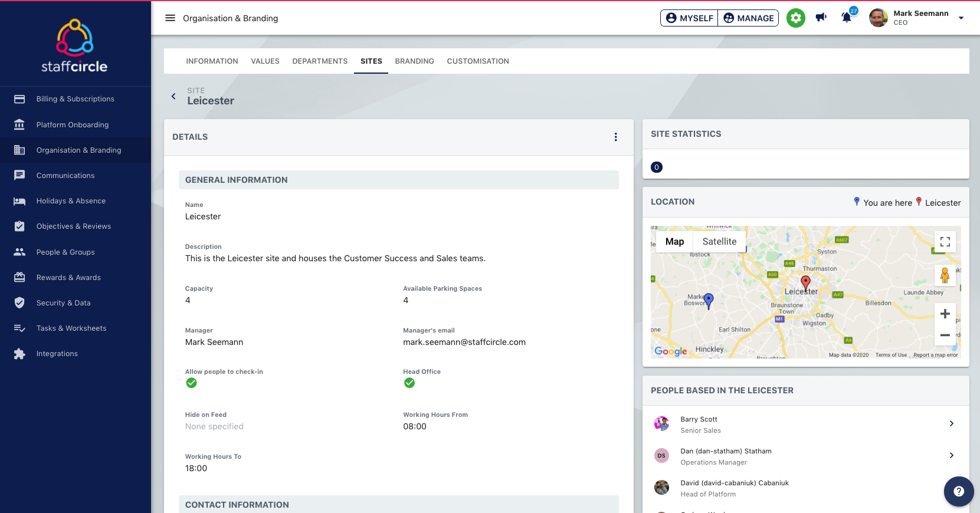Viewport: 980px width, 513px height.
Task: Click the site statistics 0 badge
Action: coord(657,167)
